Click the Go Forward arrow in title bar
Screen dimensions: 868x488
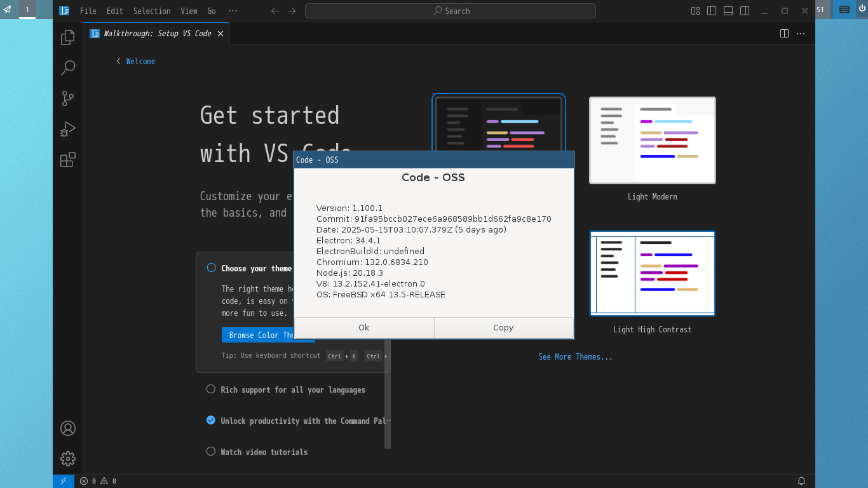292,11
